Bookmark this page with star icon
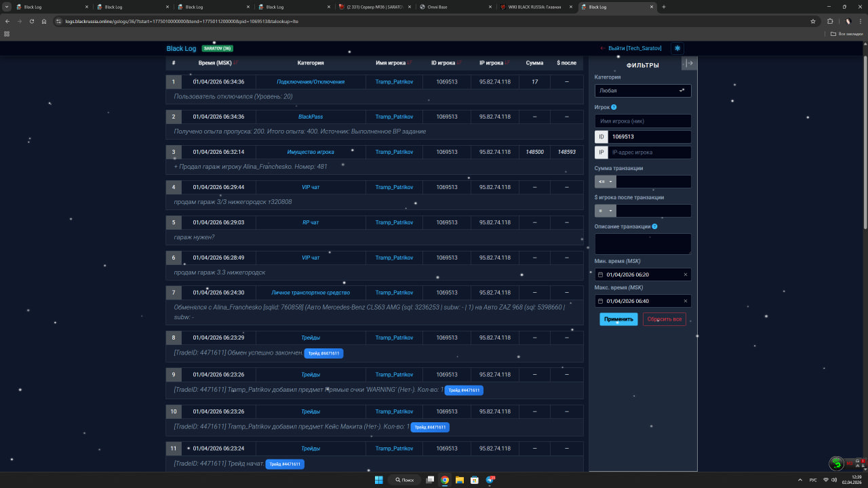The height and width of the screenshot is (488, 868). (x=812, y=21)
